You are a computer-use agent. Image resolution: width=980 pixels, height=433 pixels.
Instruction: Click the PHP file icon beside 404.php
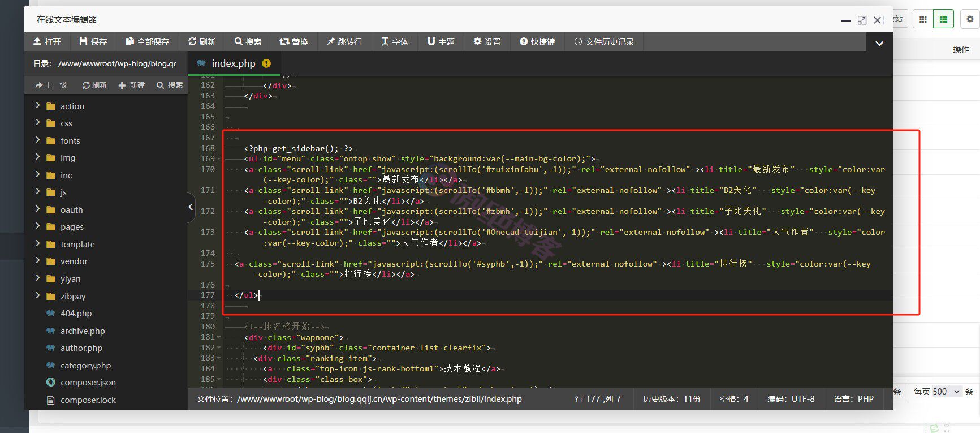(x=51, y=313)
